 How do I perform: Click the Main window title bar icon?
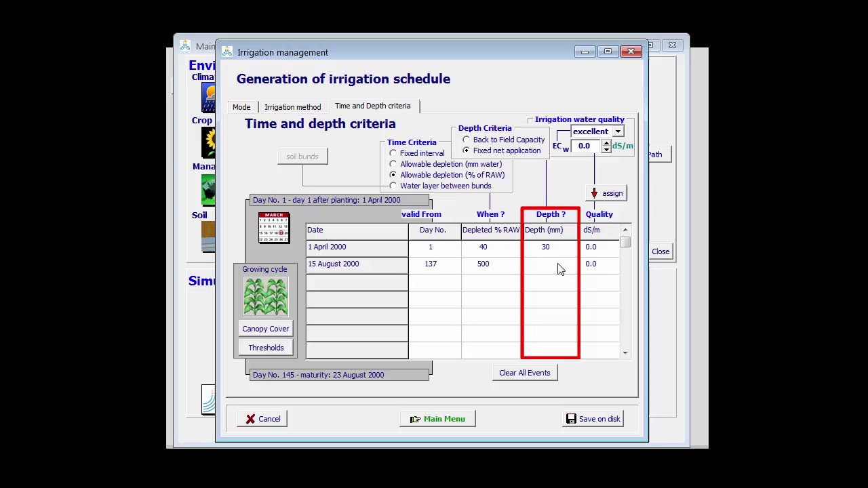pos(185,46)
